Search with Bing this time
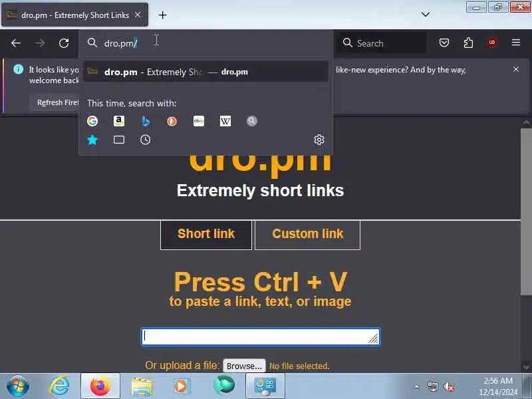Viewport: 532px width, 399px height. (145, 121)
